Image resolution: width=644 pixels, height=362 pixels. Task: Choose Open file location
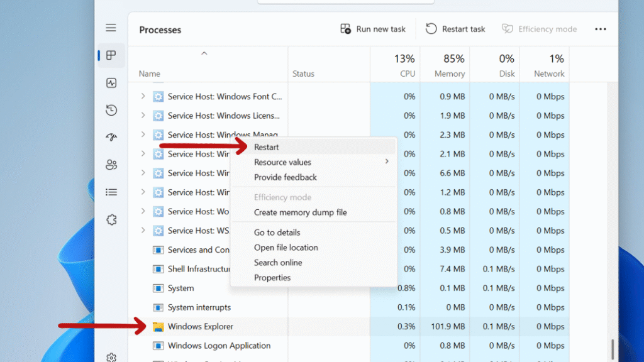pyautogui.click(x=313, y=248)
